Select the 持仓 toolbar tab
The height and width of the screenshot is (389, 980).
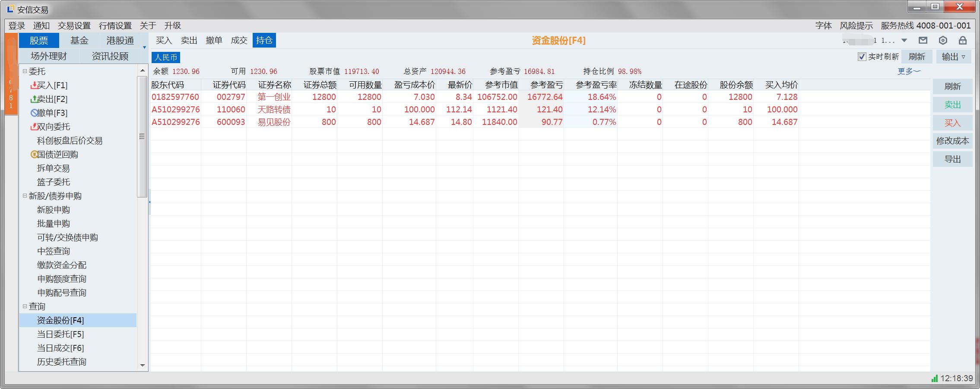click(x=264, y=40)
